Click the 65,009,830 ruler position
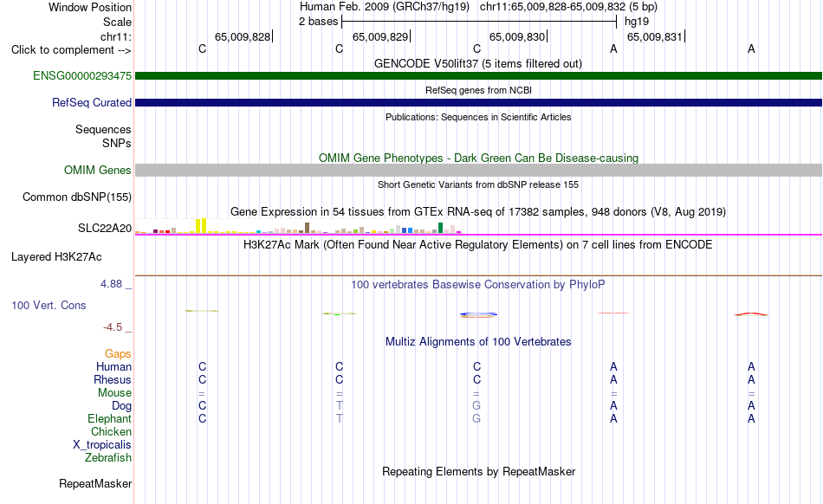This screenshot has height=504, width=823. [x=517, y=36]
